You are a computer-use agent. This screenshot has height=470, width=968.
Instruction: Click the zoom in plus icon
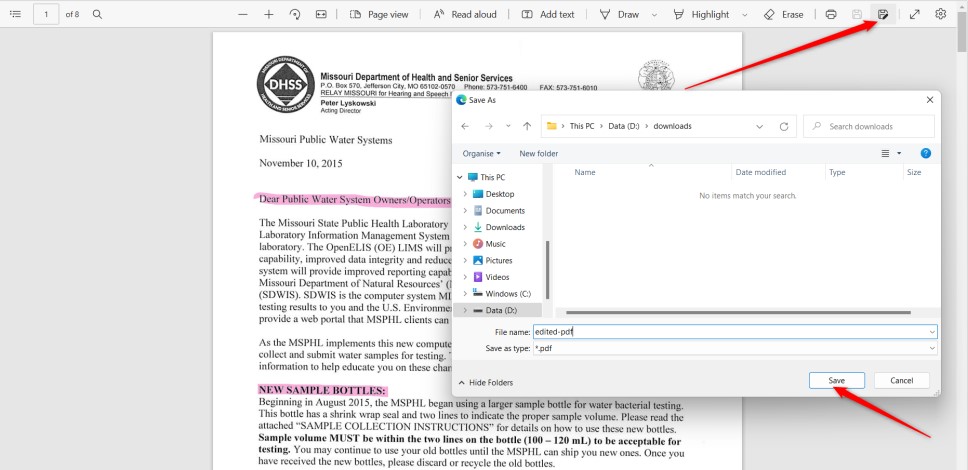pyautogui.click(x=269, y=14)
